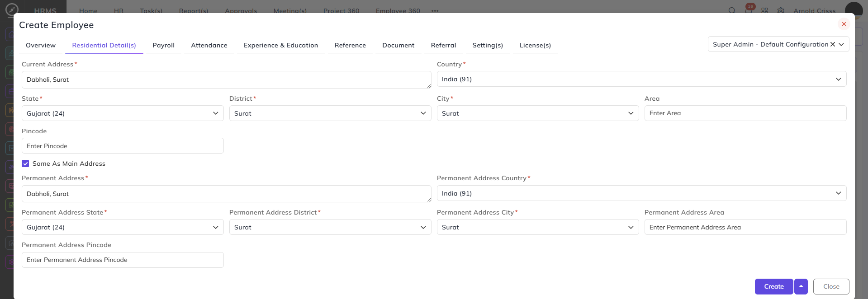This screenshot has height=299, width=868.
Task: Uncheck Same As Main Address
Action: [x=25, y=164]
